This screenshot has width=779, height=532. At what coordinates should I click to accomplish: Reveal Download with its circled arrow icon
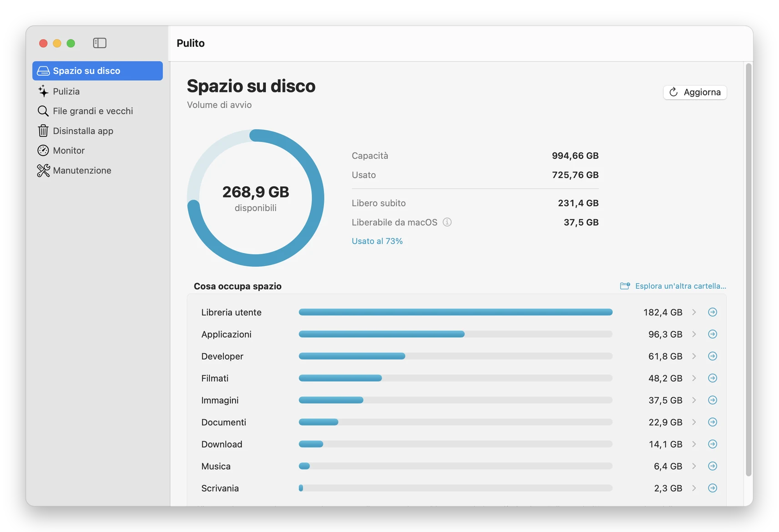pyautogui.click(x=713, y=444)
